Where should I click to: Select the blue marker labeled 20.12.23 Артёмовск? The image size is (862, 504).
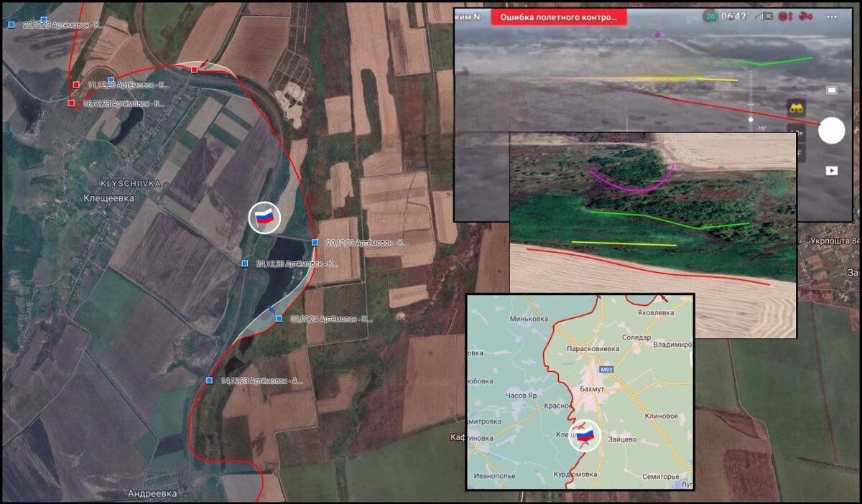tap(315, 243)
